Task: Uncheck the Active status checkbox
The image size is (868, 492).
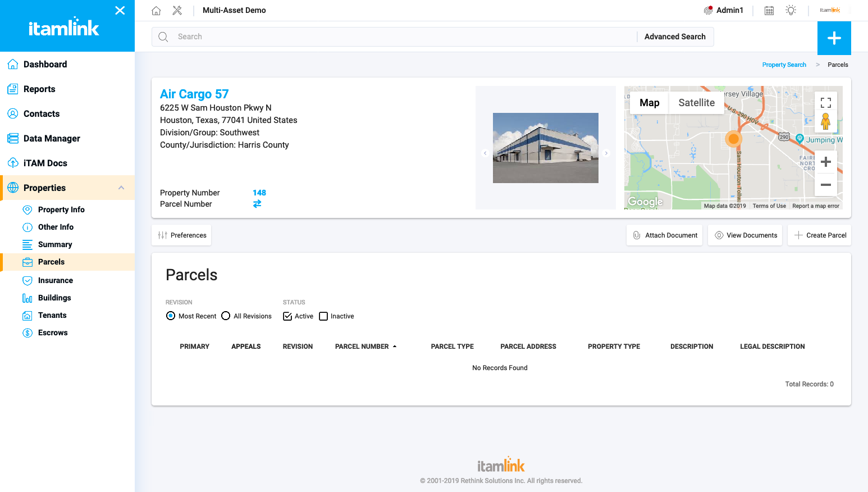Action: click(287, 316)
